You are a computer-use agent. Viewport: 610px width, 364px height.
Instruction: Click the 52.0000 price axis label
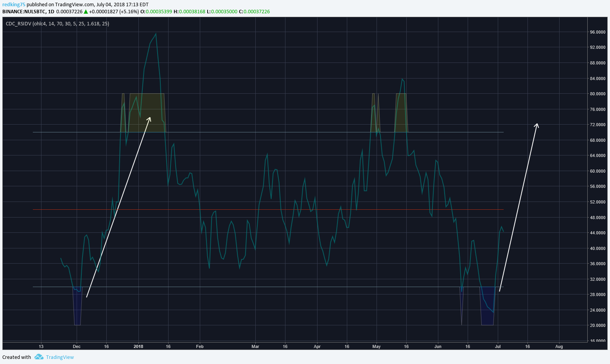tap(597, 202)
